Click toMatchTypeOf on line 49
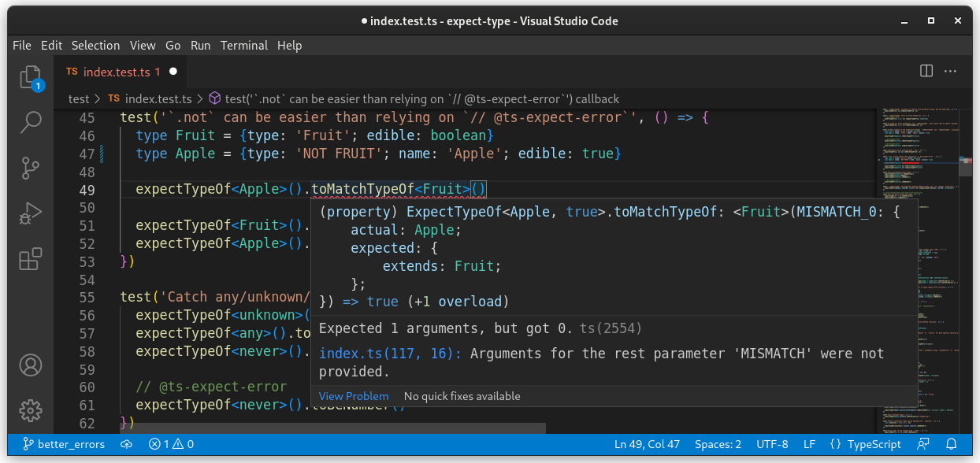This screenshot has height=463, width=980. point(362,189)
